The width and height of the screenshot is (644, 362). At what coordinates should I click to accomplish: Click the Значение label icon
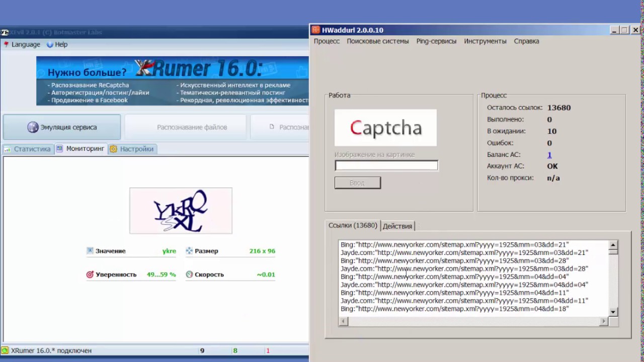(x=90, y=250)
